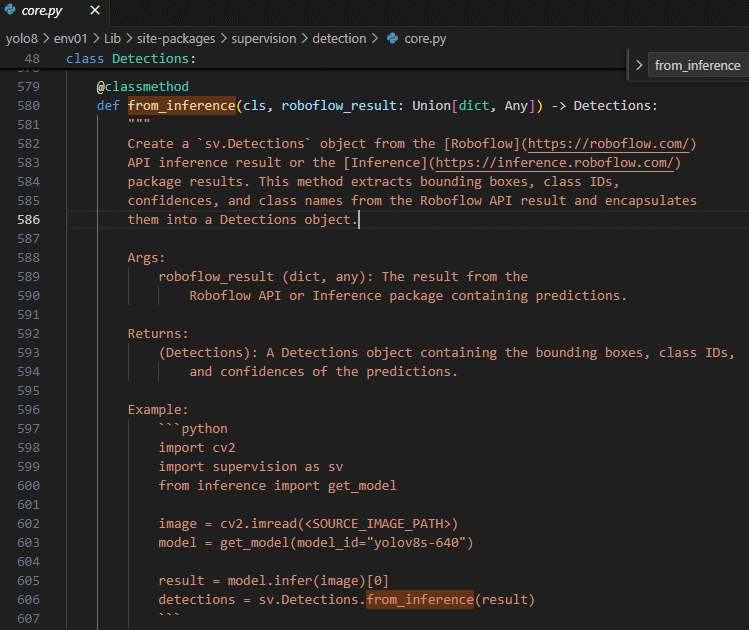
Task: Click sticky scroll line class Detections
Action: (x=130, y=59)
